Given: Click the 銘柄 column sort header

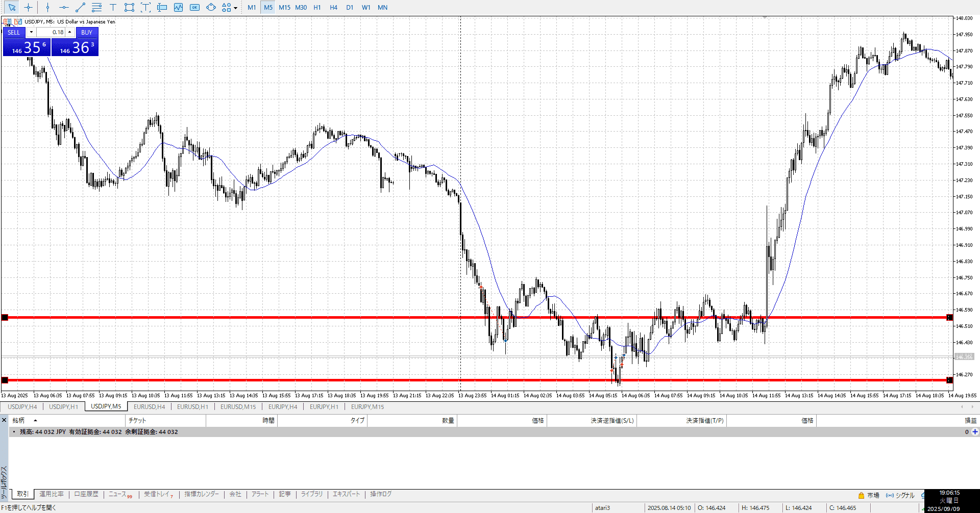Looking at the screenshot, I should coord(19,421).
